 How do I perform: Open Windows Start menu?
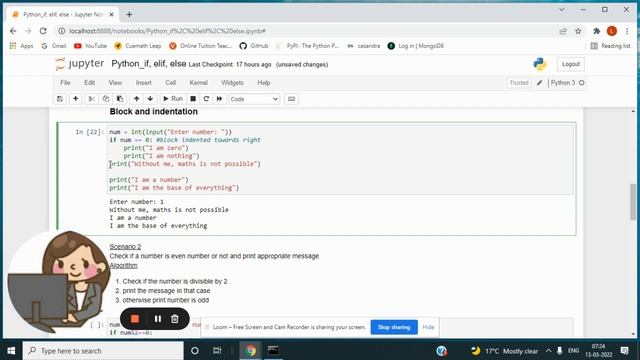coord(11,351)
